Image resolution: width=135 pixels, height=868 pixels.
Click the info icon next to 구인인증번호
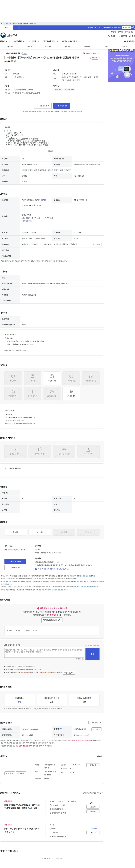point(63,735)
